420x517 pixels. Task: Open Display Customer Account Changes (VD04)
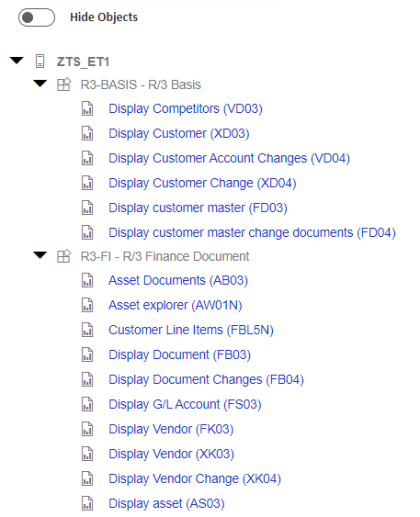[x=229, y=158]
